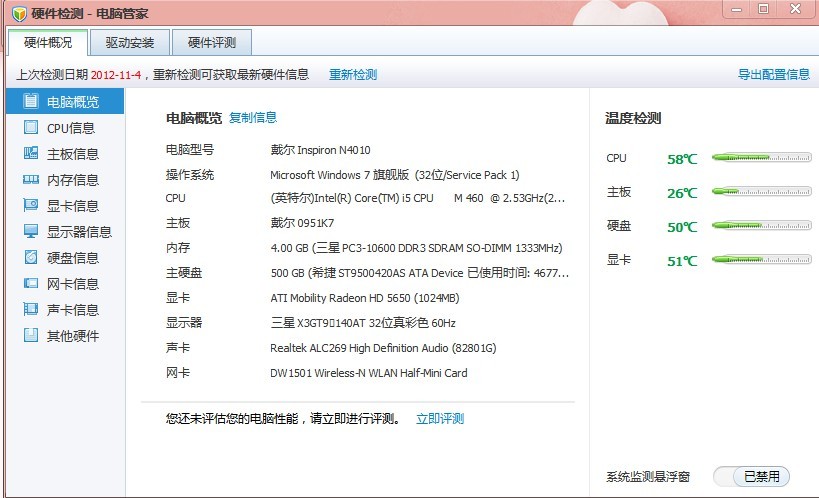Click the 戴尔 0951K7 motherboard text
Image resolution: width=819 pixels, height=498 pixels.
coord(302,223)
